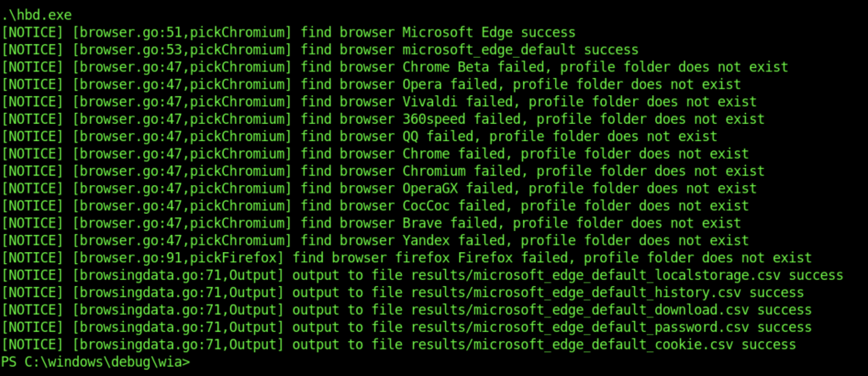Click the Chromium failed log line
Image resolution: width=868 pixels, height=376 pixels.
(382, 171)
